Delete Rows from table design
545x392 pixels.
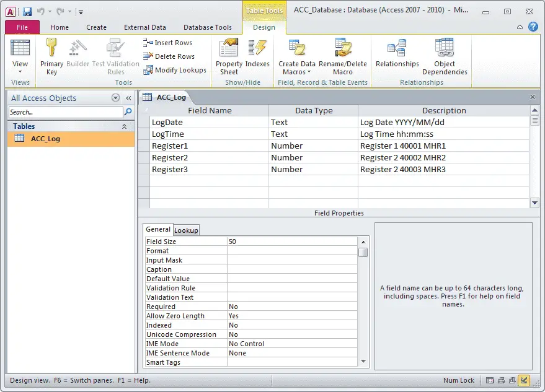(x=169, y=56)
